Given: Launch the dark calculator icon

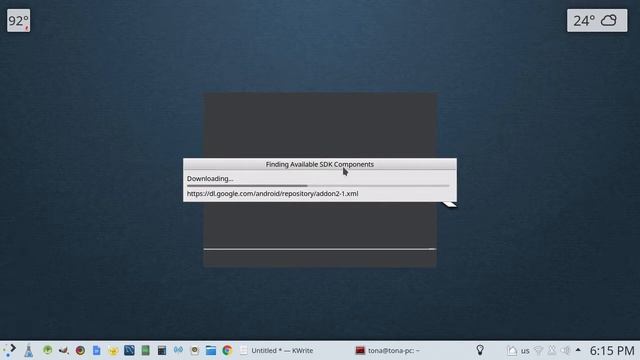Looking at the screenshot, I should click(x=162, y=350).
